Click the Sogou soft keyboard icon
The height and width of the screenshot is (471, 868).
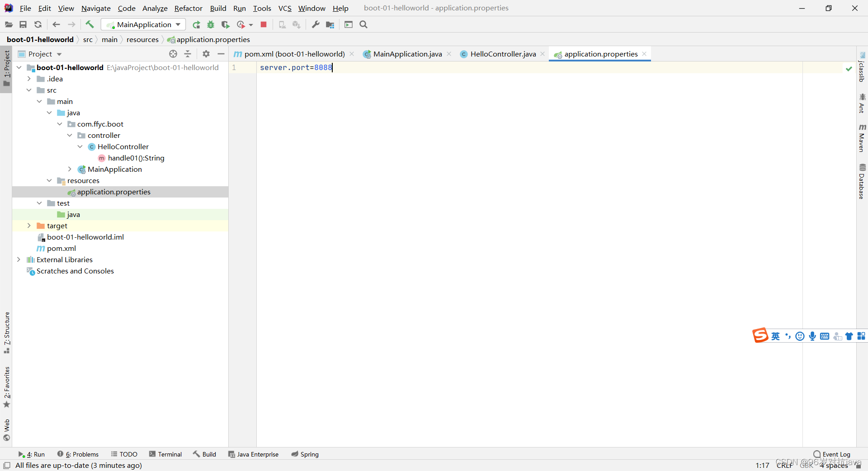tap(825, 336)
